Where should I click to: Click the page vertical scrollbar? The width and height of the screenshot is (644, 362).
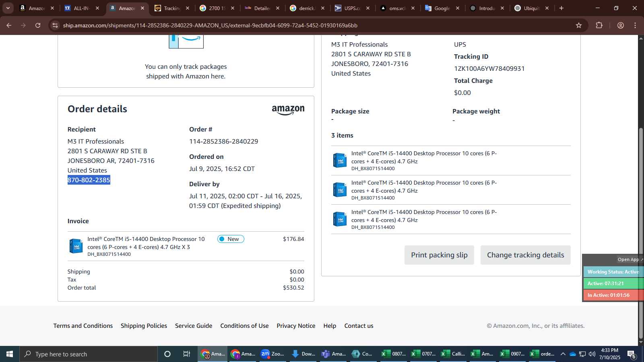click(x=641, y=233)
